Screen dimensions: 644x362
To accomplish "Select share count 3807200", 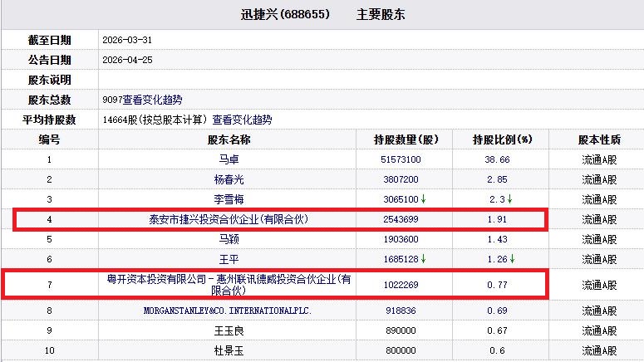I will tap(401, 179).
